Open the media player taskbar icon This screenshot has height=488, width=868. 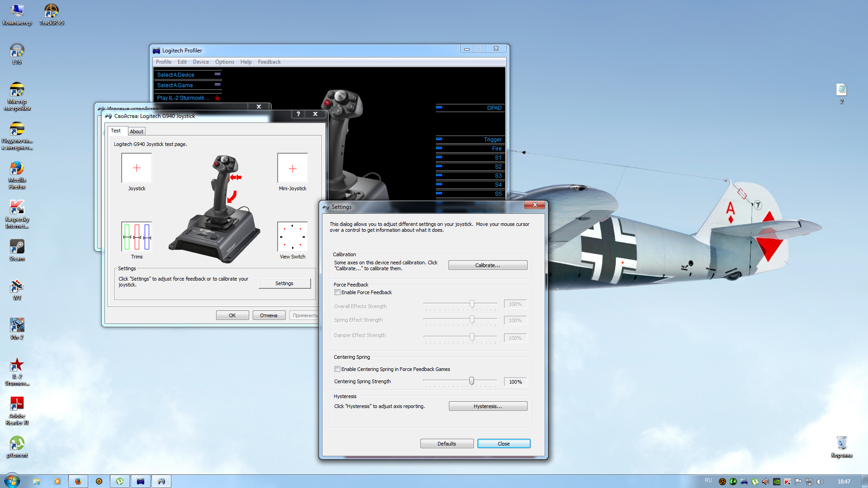click(57, 481)
